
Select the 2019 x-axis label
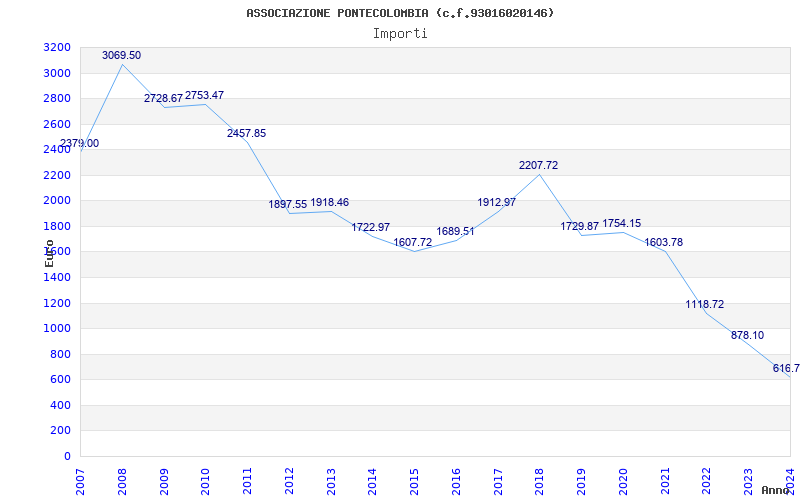coord(581,482)
